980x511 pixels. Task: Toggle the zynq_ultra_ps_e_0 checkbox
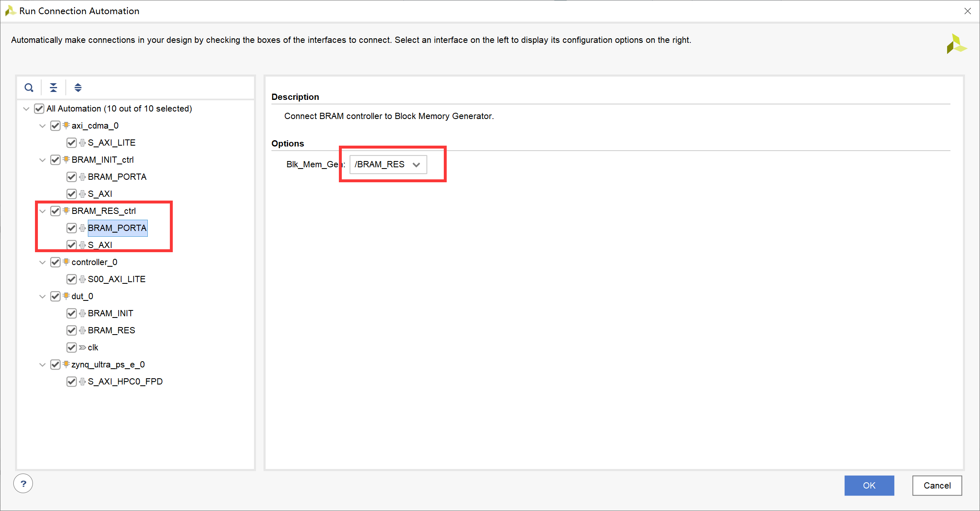pos(55,365)
